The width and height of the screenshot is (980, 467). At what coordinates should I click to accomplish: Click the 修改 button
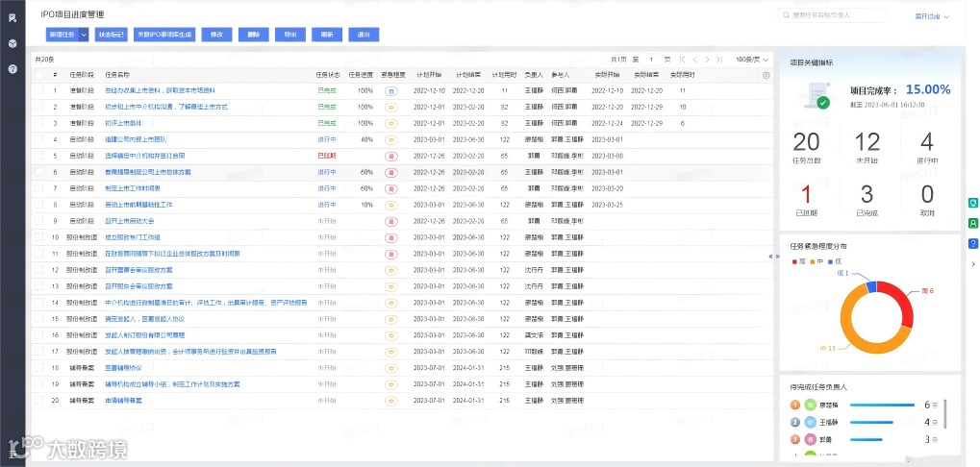tap(217, 35)
